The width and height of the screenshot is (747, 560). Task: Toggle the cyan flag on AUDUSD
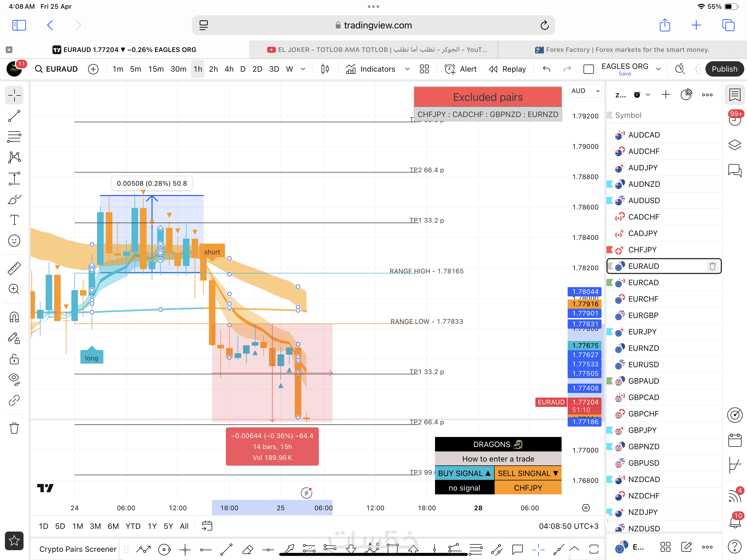610,200
